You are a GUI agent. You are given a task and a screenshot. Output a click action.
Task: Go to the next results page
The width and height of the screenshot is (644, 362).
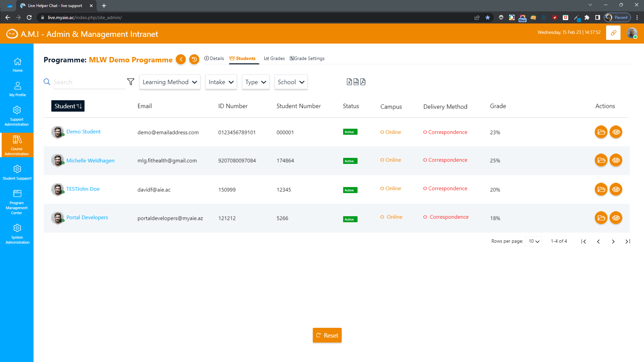(x=613, y=242)
